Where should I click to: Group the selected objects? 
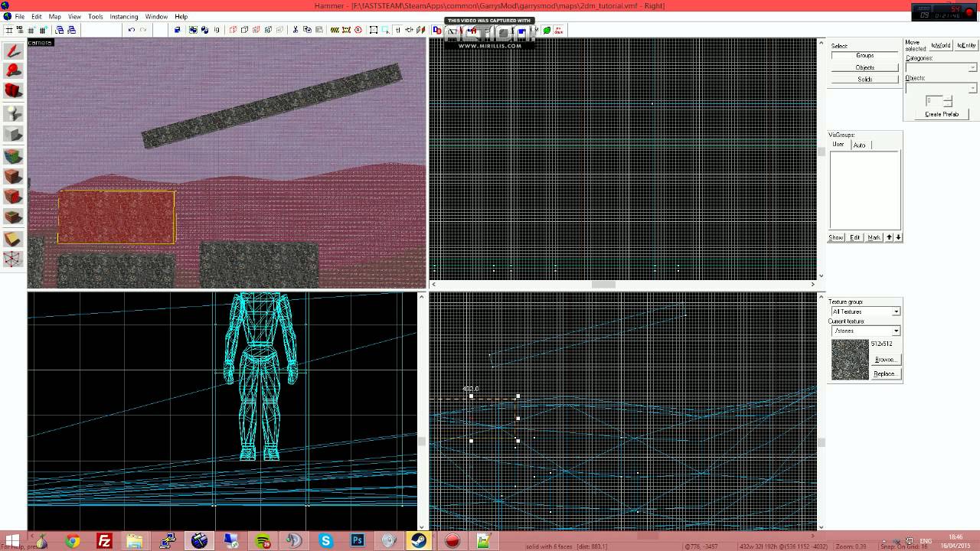coord(193,30)
